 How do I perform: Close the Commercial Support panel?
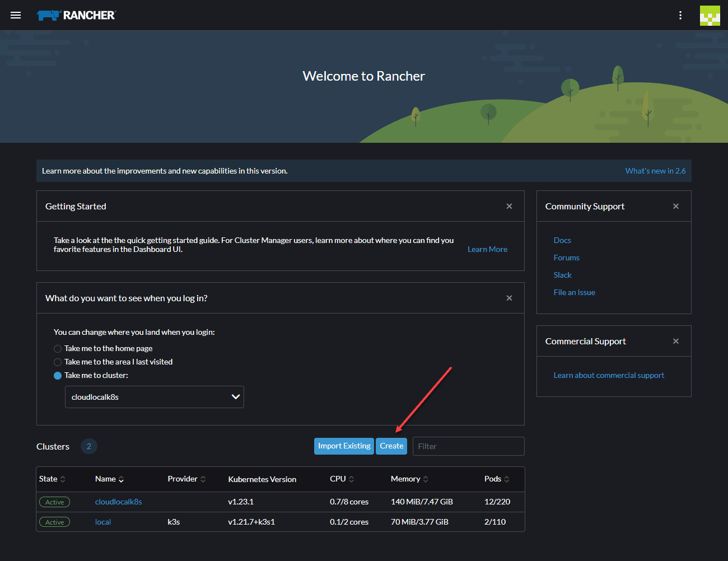675,341
